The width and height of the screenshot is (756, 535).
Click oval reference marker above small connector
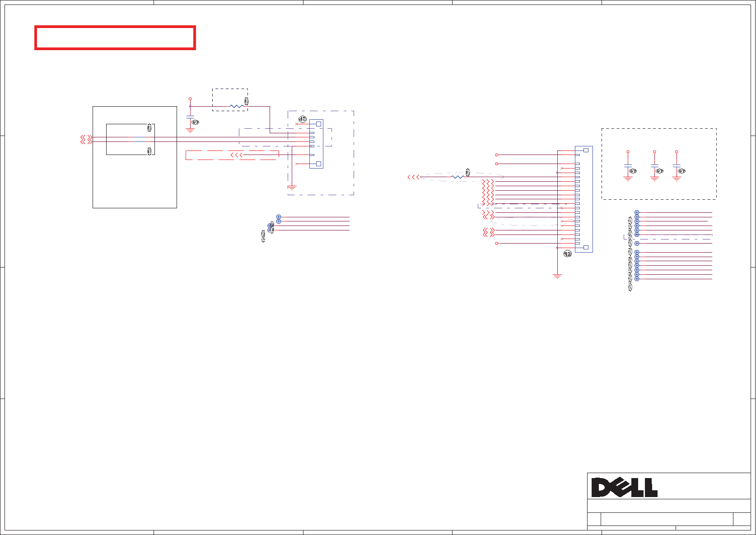[x=303, y=120]
